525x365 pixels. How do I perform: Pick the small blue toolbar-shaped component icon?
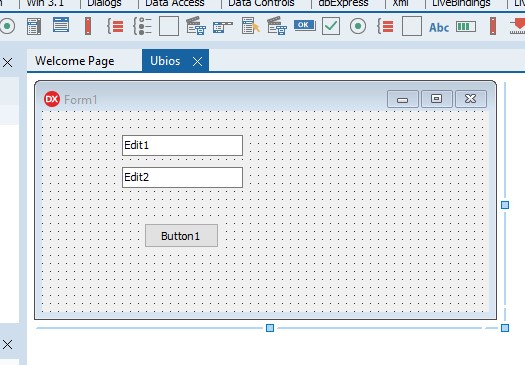coord(223,27)
